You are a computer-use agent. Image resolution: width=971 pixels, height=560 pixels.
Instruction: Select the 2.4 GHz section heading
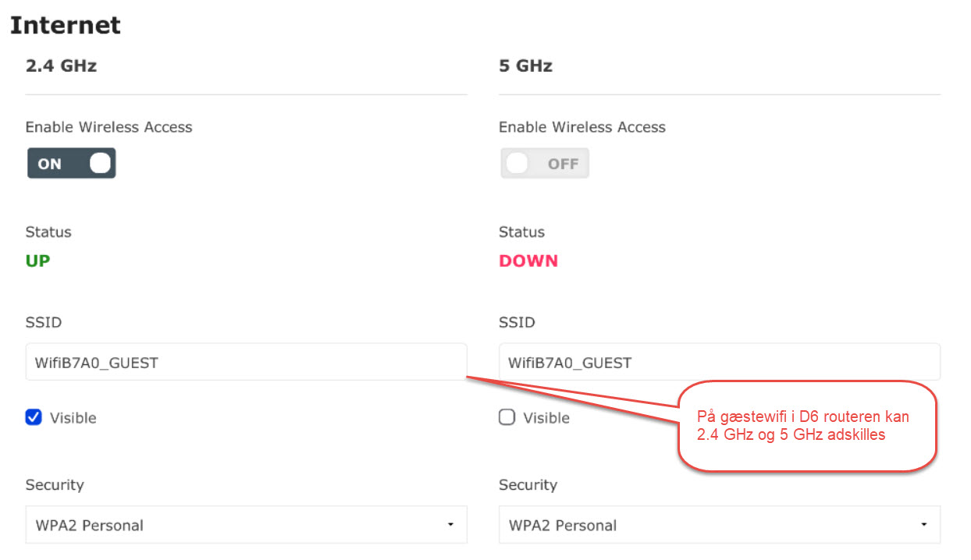tap(61, 66)
